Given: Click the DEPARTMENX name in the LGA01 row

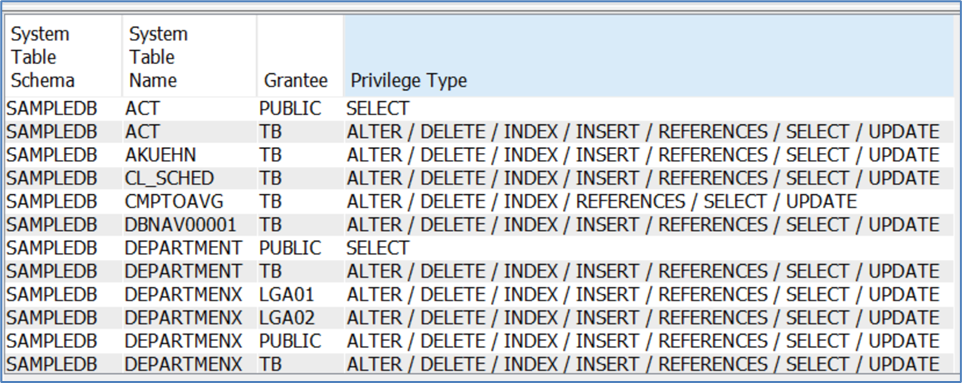Looking at the screenshot, I should tap(183, 295).
